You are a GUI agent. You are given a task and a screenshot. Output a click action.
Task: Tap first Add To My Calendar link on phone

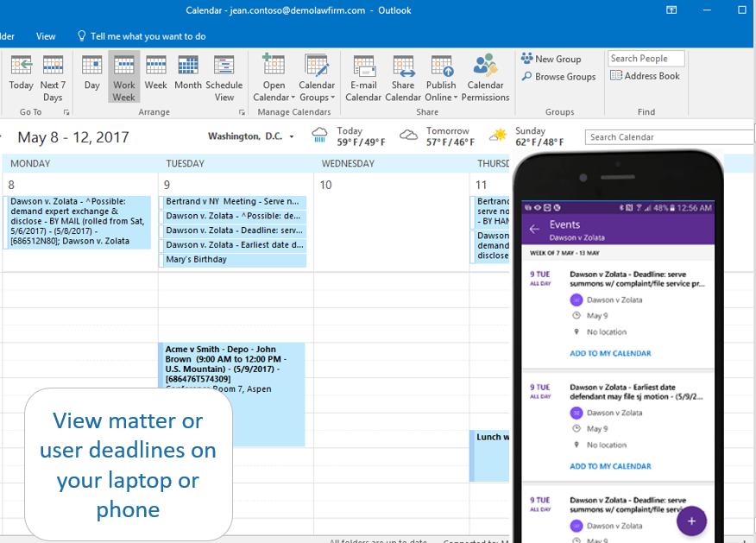coord(610,353)
